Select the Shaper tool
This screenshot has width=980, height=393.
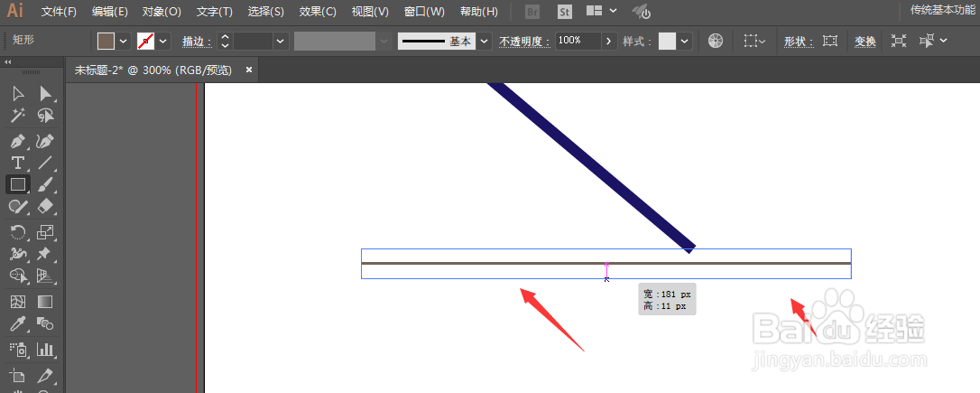pyautogui.click(x=18, y=207)
